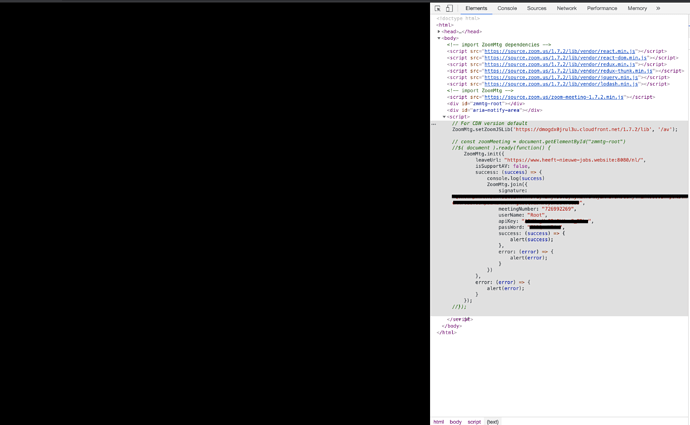Screen dimensions: 690x425
Task: Click the passWord line
Action: click(x=532, y=228)
